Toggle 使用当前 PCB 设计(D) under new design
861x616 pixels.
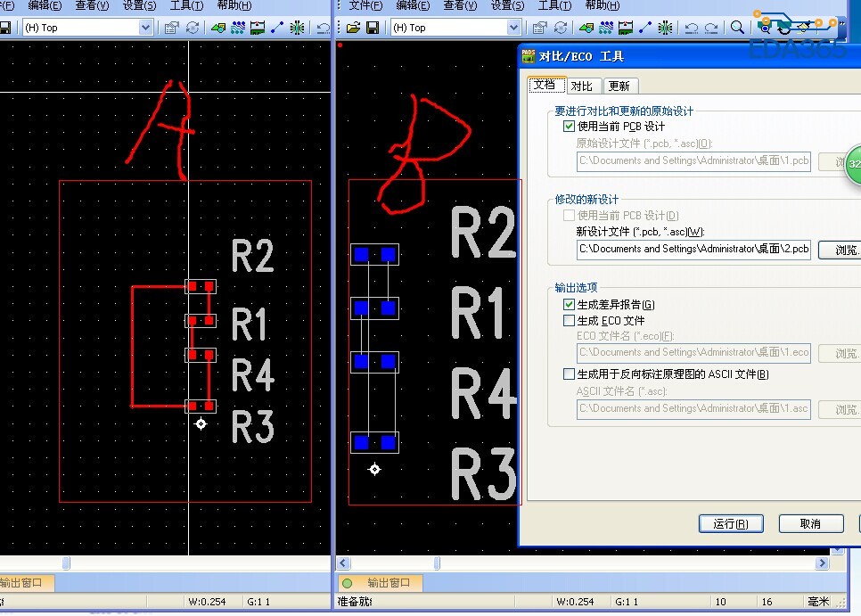[x=569, y=215]
